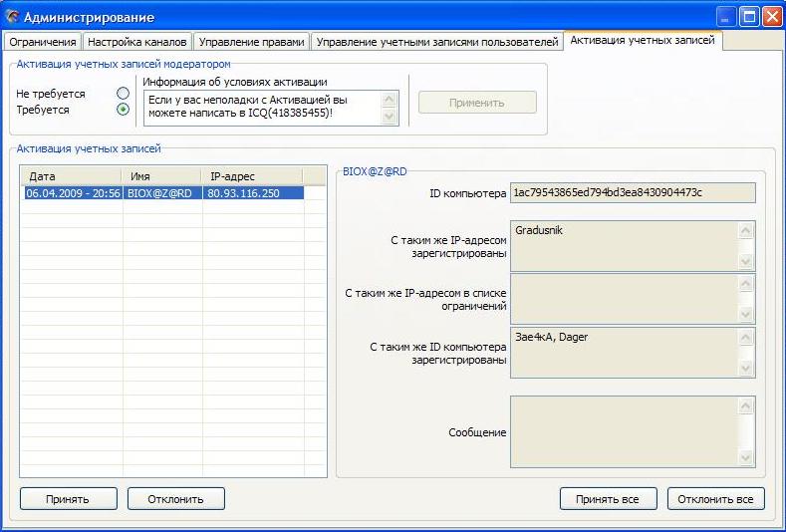Sort list by the 'Дата' column header
This screenshot has height=532, width=786.
coord(72,176)
